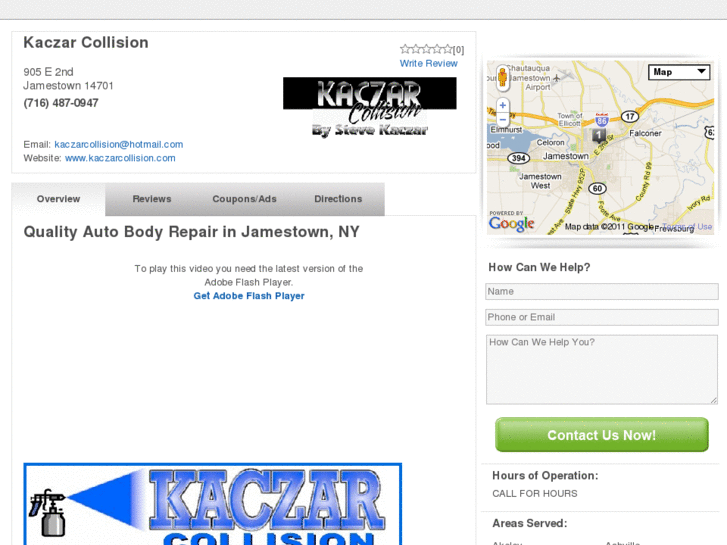The height and width of the screenshot is (545, 727).
Task: Click Get Adobe Flash Player link
Action: [249, 296]
